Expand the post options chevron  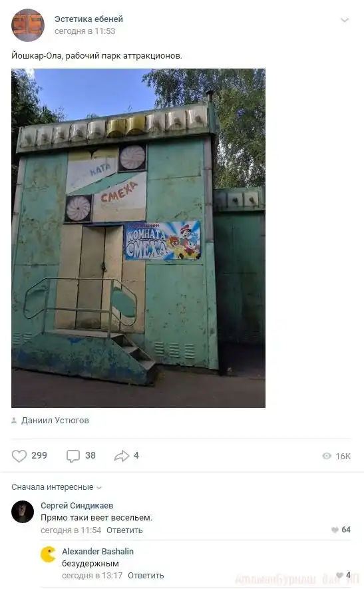345,20
